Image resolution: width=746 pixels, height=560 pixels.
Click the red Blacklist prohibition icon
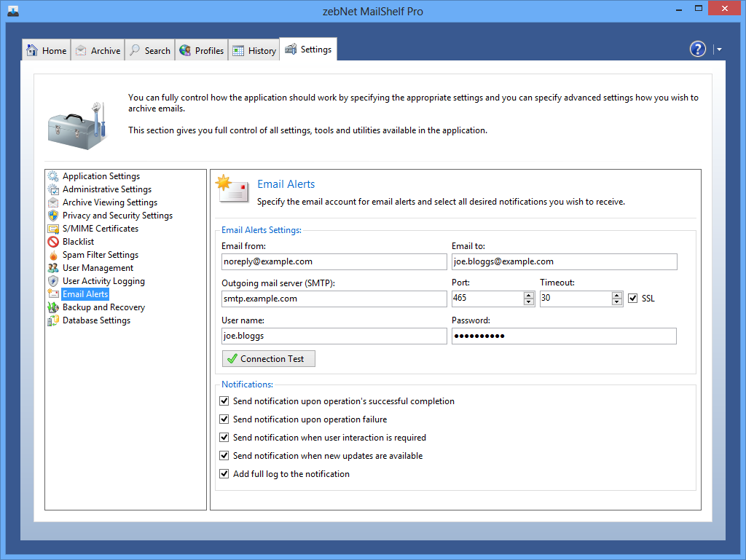[x=53, y=242]
